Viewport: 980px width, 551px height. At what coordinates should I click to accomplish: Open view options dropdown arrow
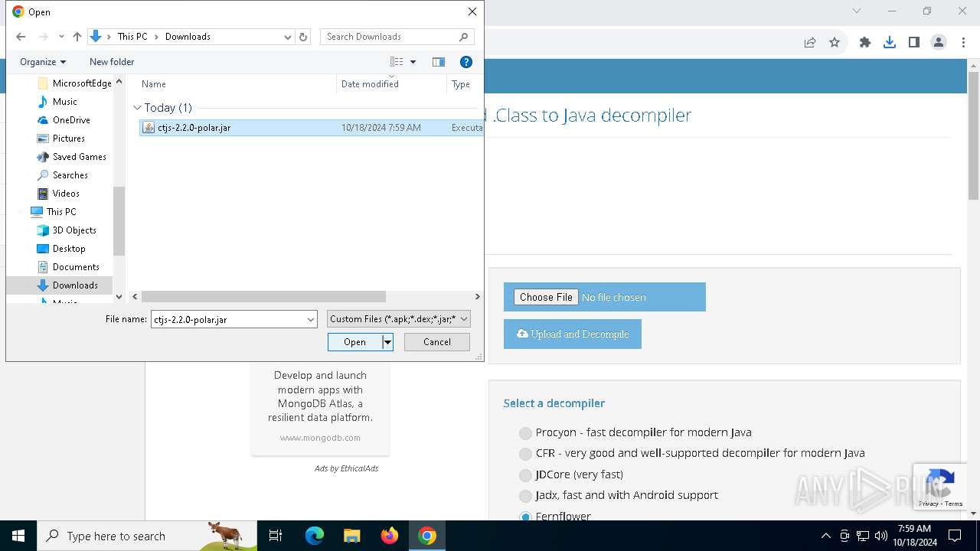[x=413, y=62]
